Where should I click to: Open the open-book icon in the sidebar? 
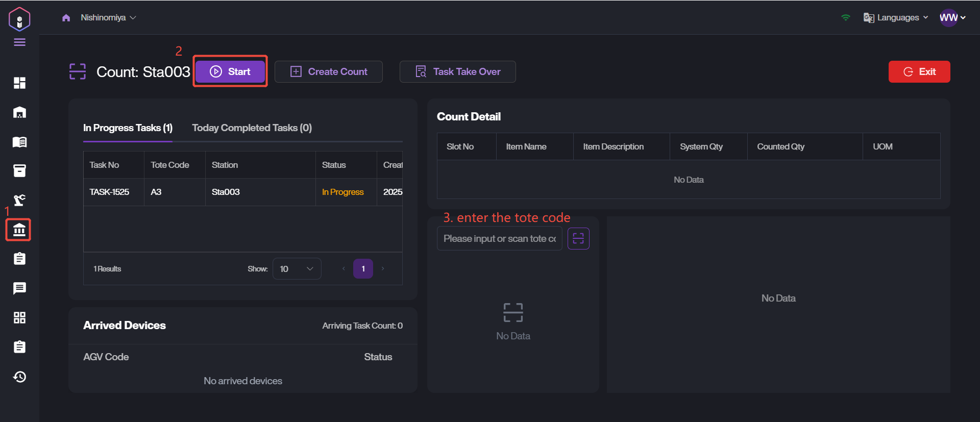coord(19,142)
